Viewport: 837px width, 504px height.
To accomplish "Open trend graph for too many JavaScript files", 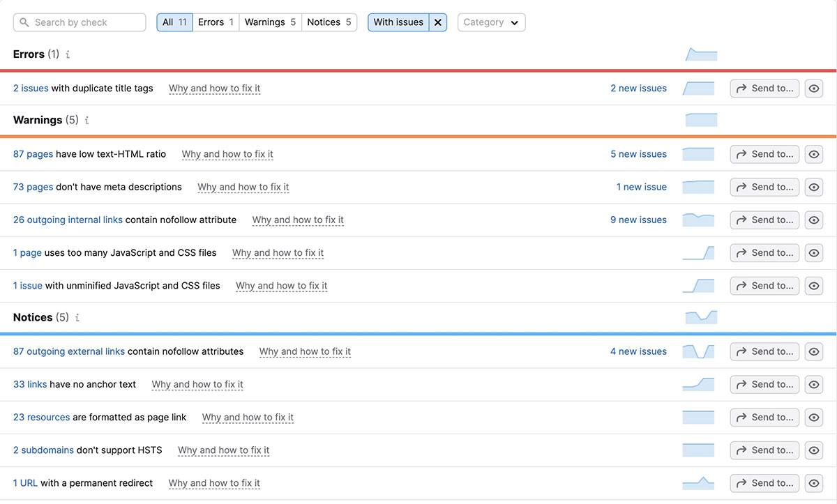I will pos(698,252).
